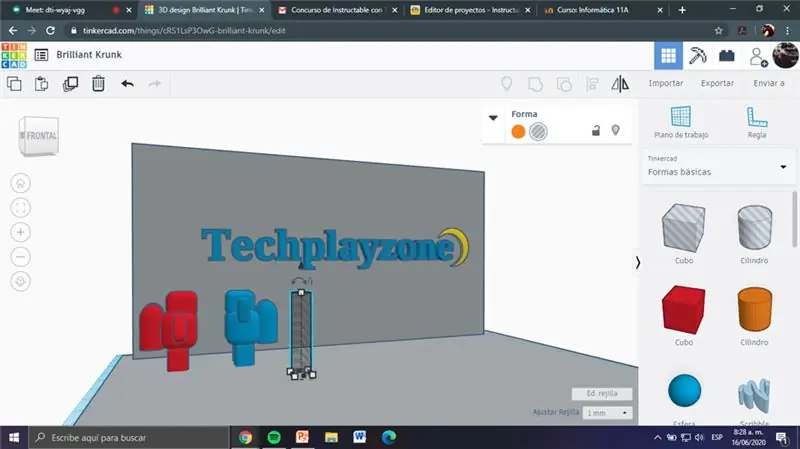Pick the Scribble shape

click(754, 397)
